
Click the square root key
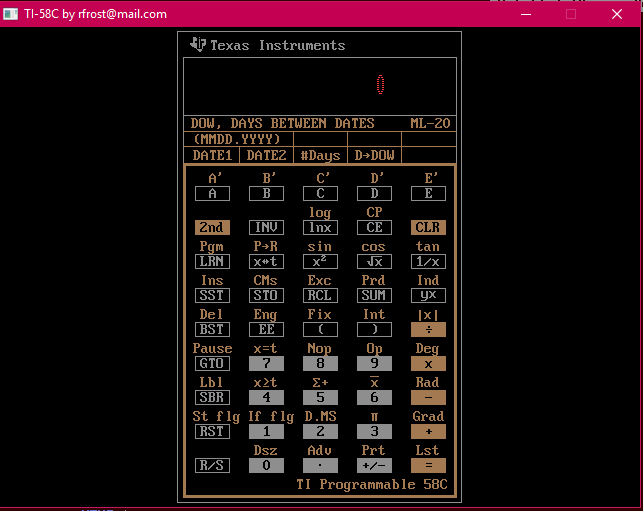(x=374, y=261)
